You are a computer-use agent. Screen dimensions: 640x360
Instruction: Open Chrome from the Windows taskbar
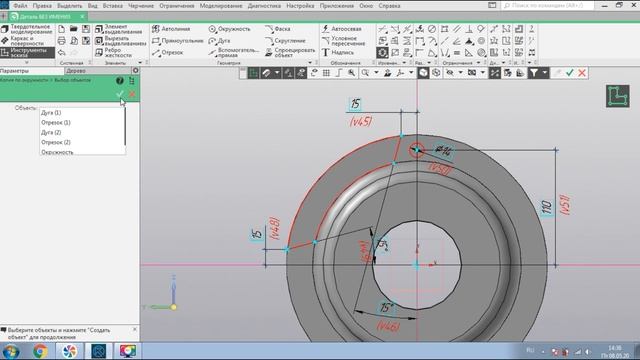click(40, 351)
